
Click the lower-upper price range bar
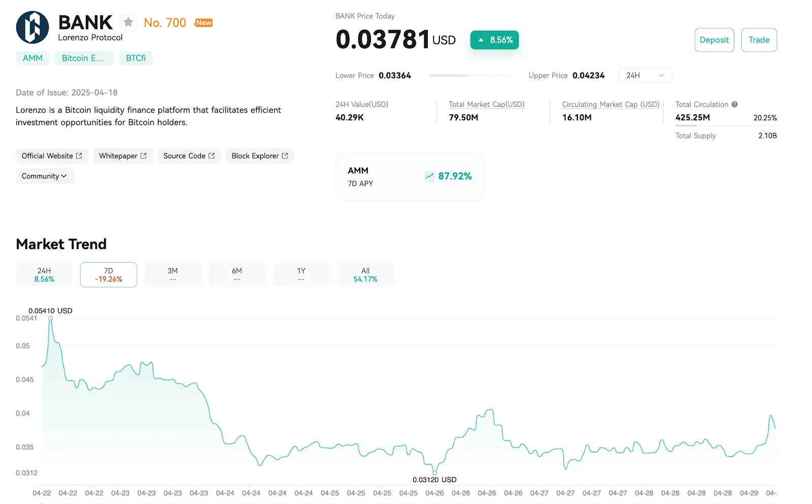[470, 76]
